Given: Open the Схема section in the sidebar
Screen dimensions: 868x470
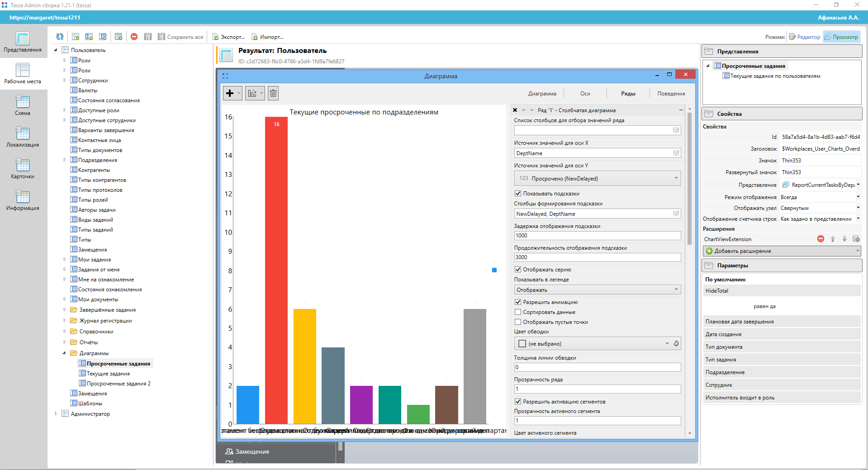Looking at the screenshot, I should coord(23,105).
